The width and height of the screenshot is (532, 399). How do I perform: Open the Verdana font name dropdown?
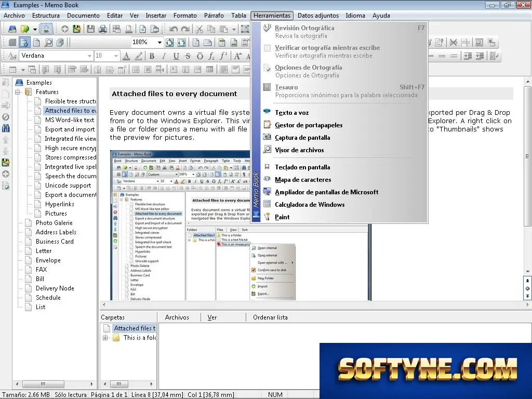(x=89, y=56)
